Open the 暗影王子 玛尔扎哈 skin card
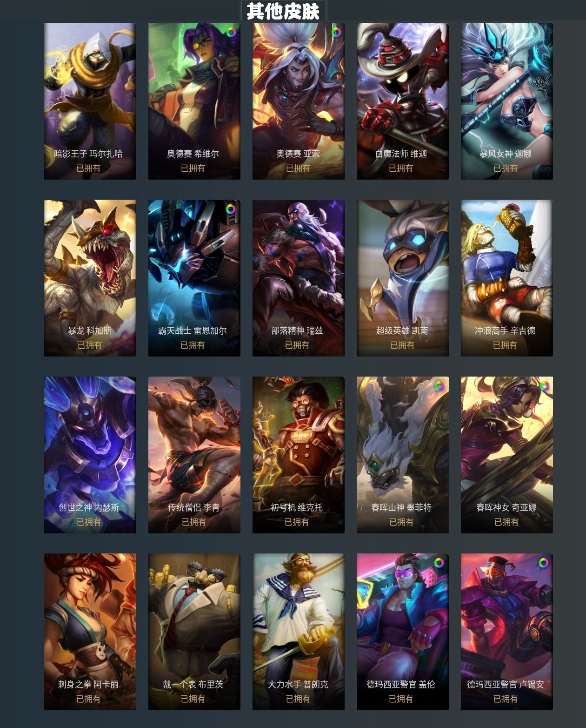The height and width of the screenshot is (728, 586). coord(90,101)
